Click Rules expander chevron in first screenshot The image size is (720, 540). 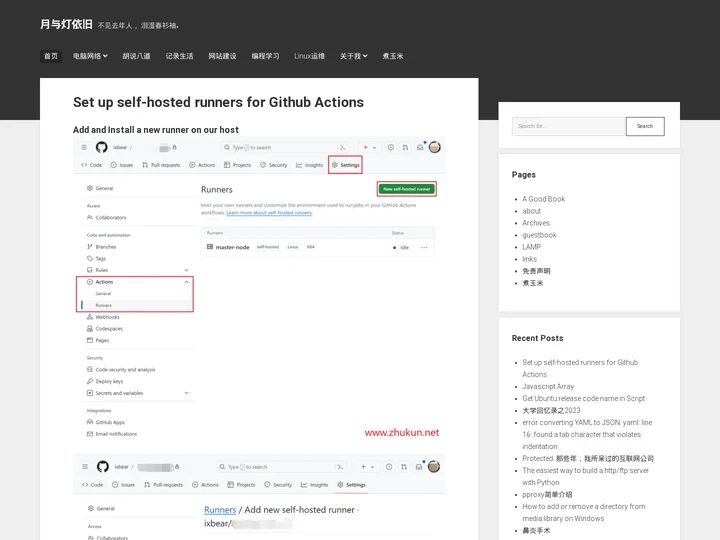(186, 270)
